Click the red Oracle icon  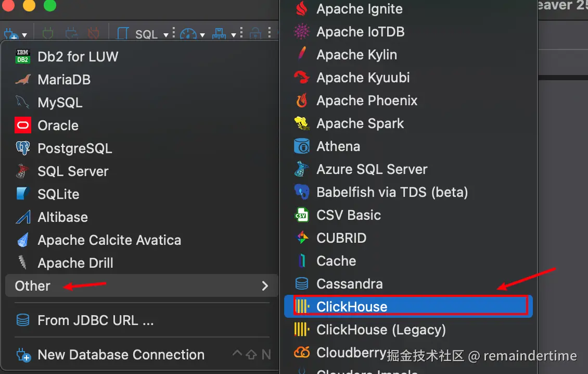(22, 125)
